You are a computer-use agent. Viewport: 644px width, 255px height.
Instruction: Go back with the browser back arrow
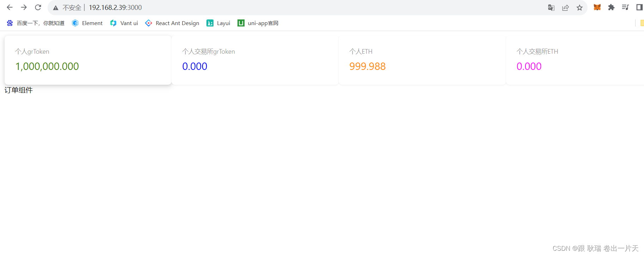point(10,7)
